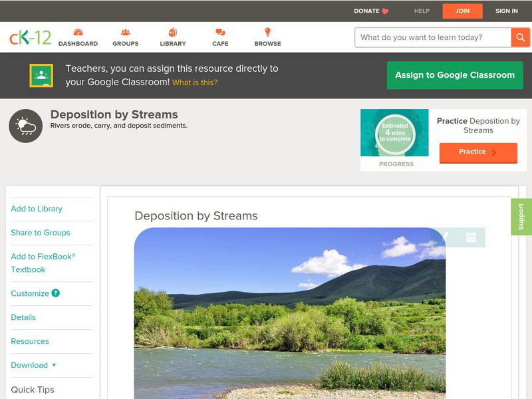Click SIGN IN
The width and height of the screenshot is (532, 399).
(x=507, y=11)
